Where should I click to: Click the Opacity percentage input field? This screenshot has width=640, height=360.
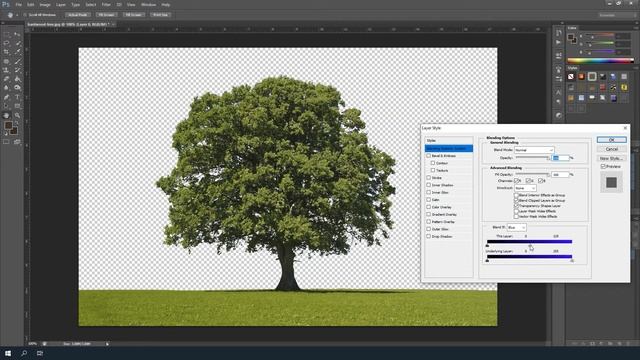coord(560,158)
